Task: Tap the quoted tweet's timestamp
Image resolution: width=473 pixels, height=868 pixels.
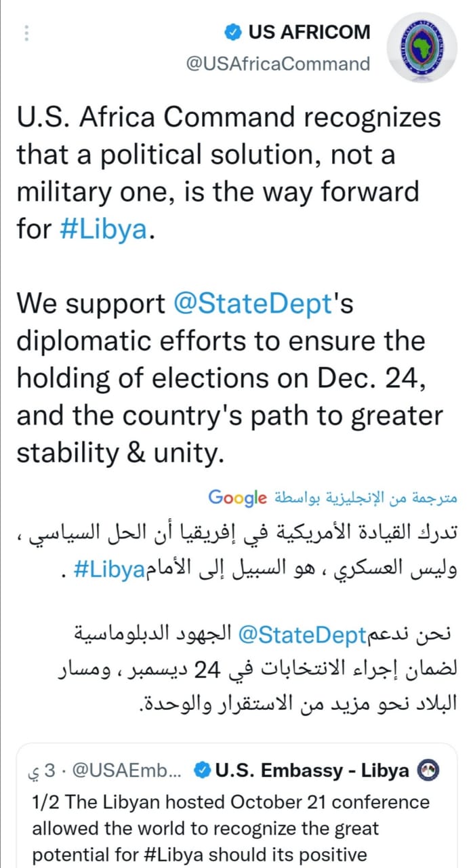Action: tap(42, 770)
